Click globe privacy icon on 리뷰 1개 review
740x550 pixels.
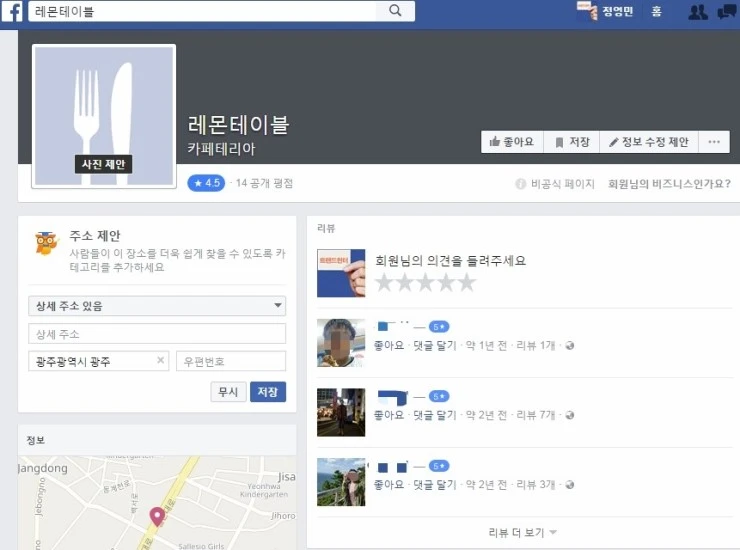click(x=570, y=346)
